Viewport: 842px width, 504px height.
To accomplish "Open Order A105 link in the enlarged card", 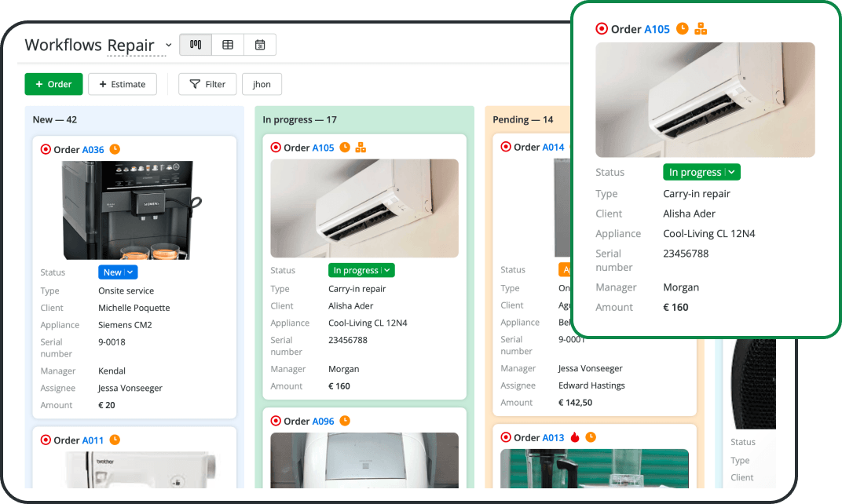I will pos(657,29).
